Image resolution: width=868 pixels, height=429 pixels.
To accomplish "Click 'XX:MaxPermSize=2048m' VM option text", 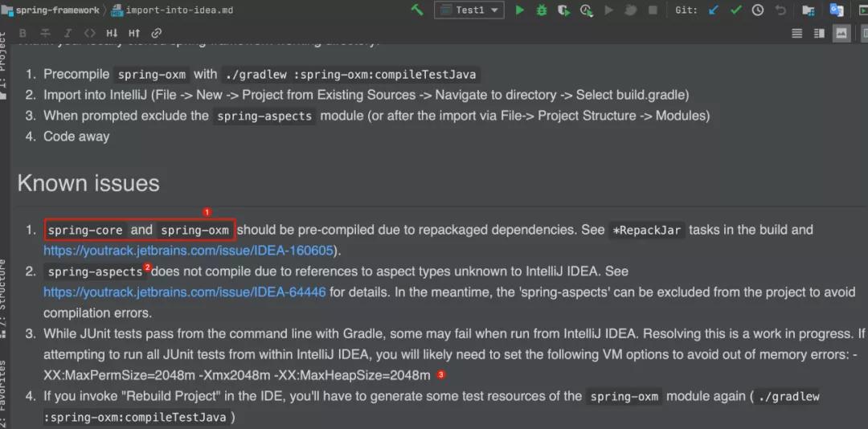I will click(118, 375).
